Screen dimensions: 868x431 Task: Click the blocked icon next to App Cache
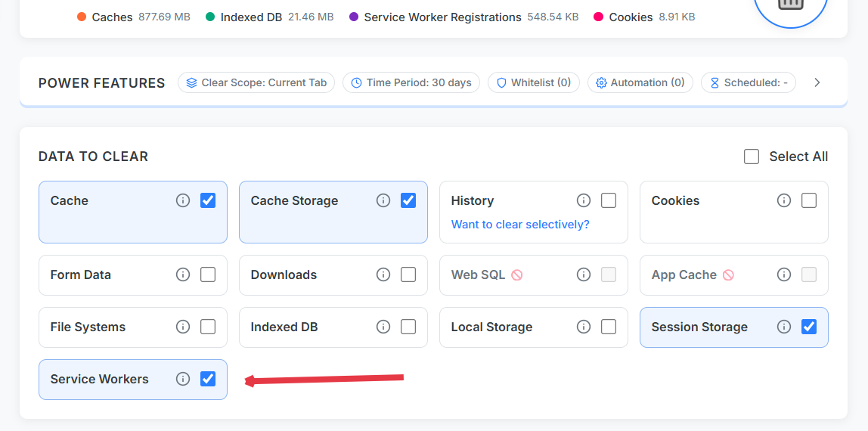728,274
